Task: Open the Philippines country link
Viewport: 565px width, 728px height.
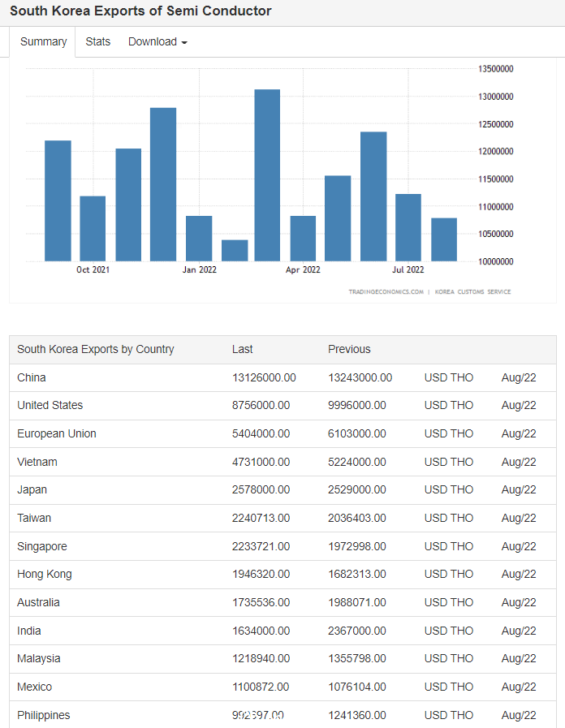Action: click(x=44, y=716)
